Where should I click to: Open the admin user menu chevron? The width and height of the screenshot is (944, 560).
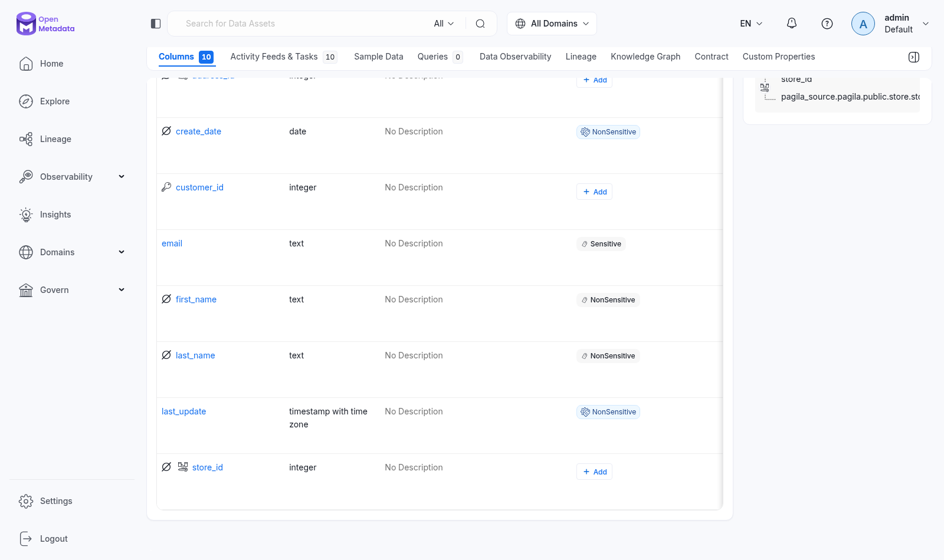click(926, 24)
